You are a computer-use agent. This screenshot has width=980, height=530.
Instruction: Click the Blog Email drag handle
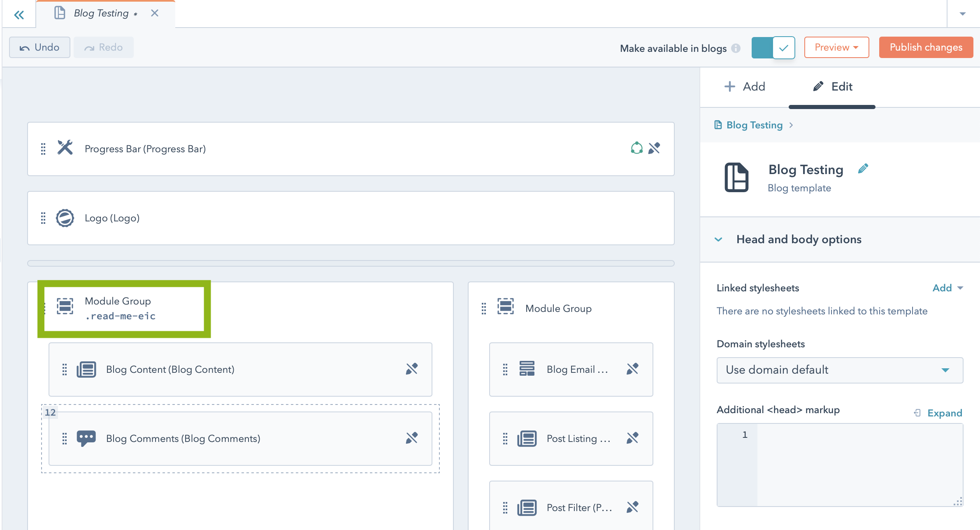click(x=505, y=370)
